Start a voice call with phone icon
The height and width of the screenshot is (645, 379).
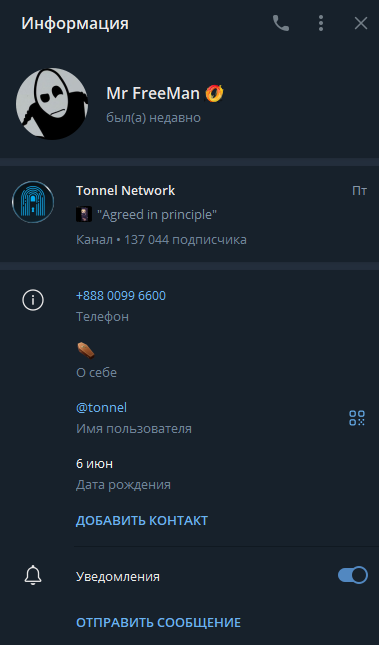tap(281, 23)
